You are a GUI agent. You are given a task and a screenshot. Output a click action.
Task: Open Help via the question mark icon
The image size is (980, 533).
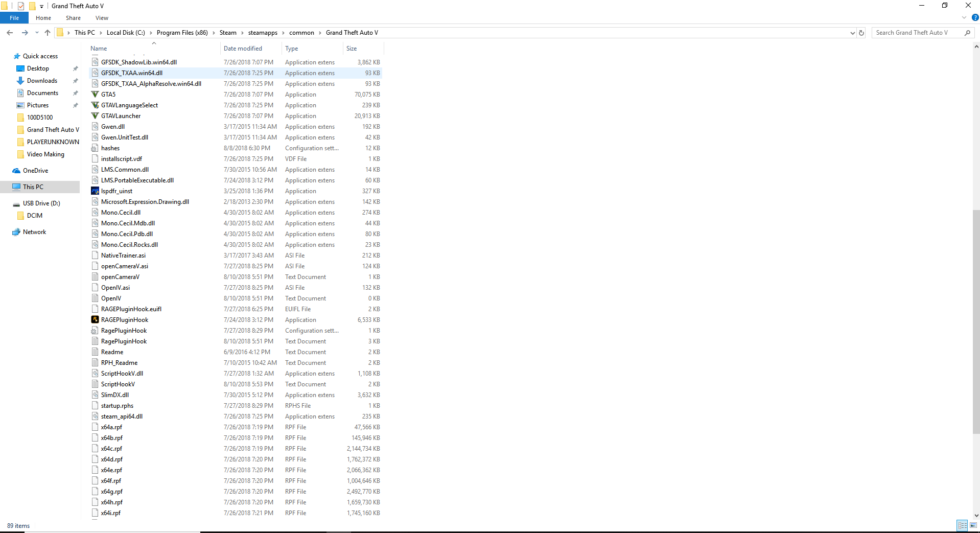coord(975,17)
